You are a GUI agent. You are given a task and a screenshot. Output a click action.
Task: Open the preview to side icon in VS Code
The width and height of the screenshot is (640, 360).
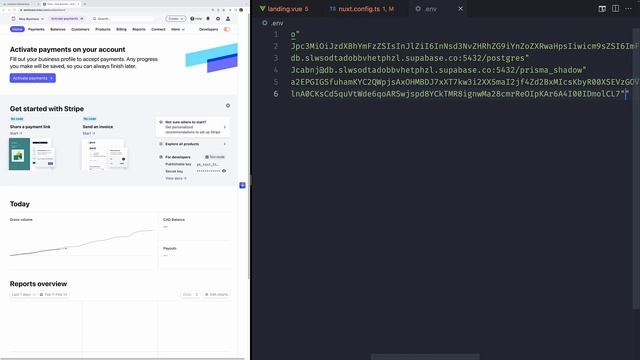(602, 9)
